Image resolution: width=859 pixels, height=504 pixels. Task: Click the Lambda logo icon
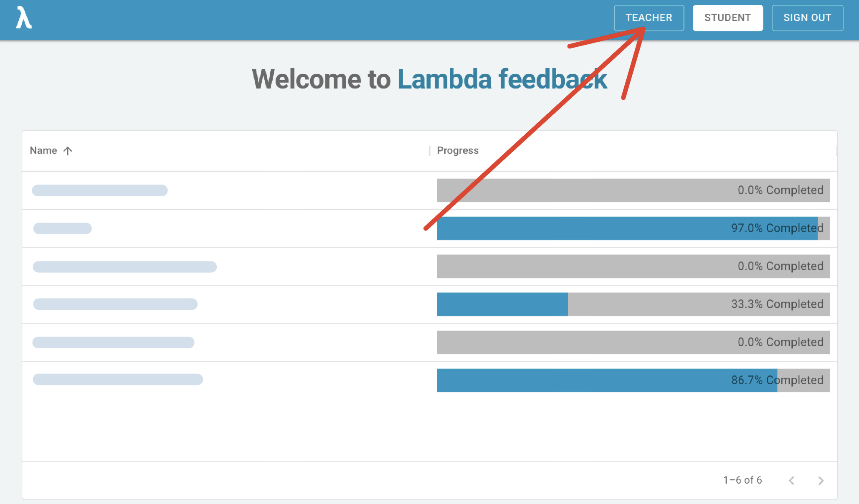coord(24,18)
